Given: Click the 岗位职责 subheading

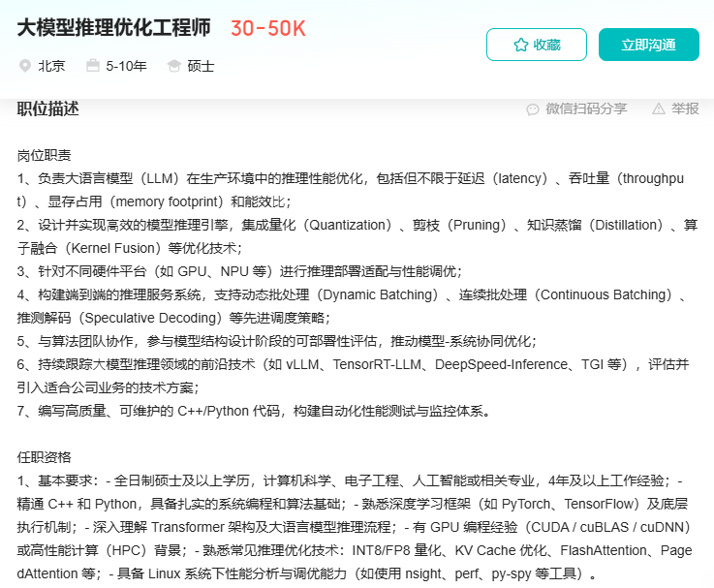Looking at the screenshot, I should point(45,155).
